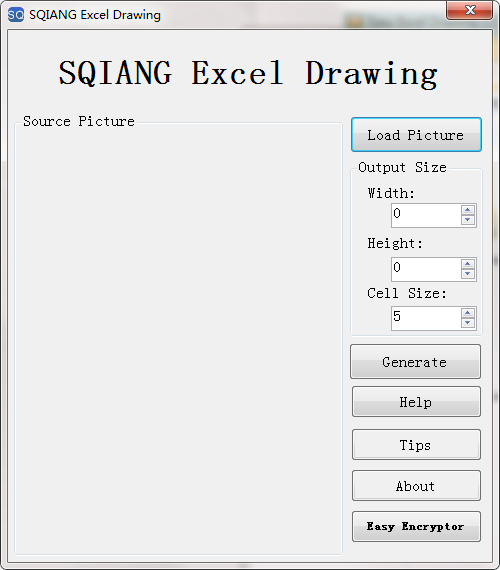Click the Output Size group label
Viewport: 500px width, 570px height.
[x=402, y=167]
